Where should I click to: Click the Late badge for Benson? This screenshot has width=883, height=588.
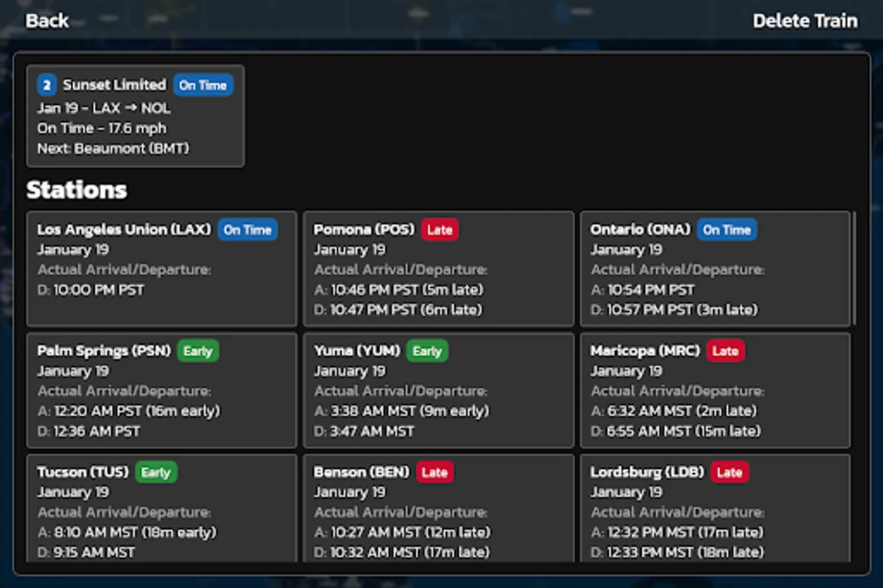pyautogui.click(x=435, y=472)
